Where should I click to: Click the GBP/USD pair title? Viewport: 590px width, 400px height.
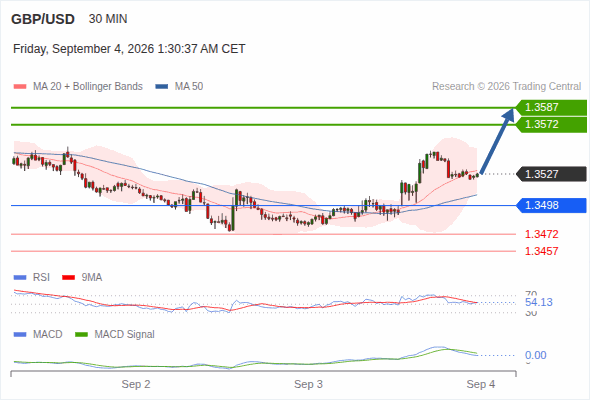[43, 19]
